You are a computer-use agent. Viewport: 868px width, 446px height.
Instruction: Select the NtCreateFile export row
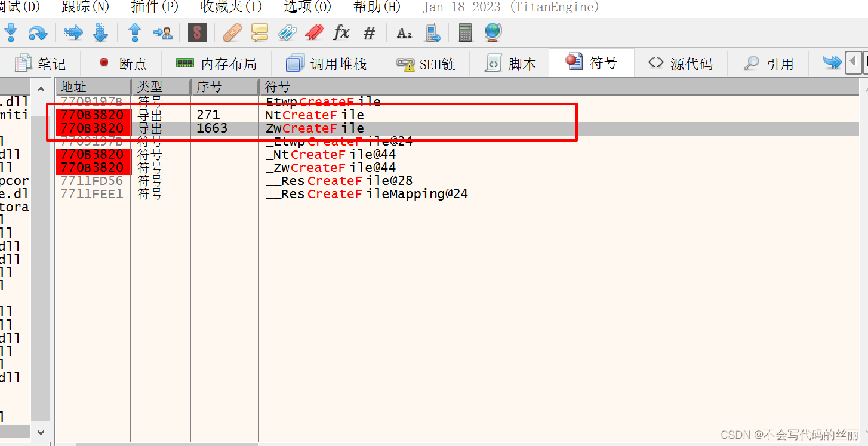[457, 115]
